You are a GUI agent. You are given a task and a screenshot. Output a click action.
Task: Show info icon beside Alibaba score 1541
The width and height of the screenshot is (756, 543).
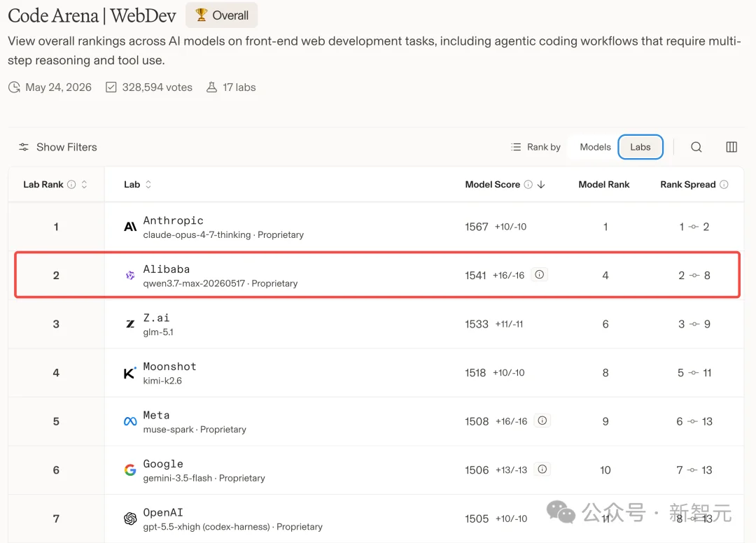coord(540,274)
